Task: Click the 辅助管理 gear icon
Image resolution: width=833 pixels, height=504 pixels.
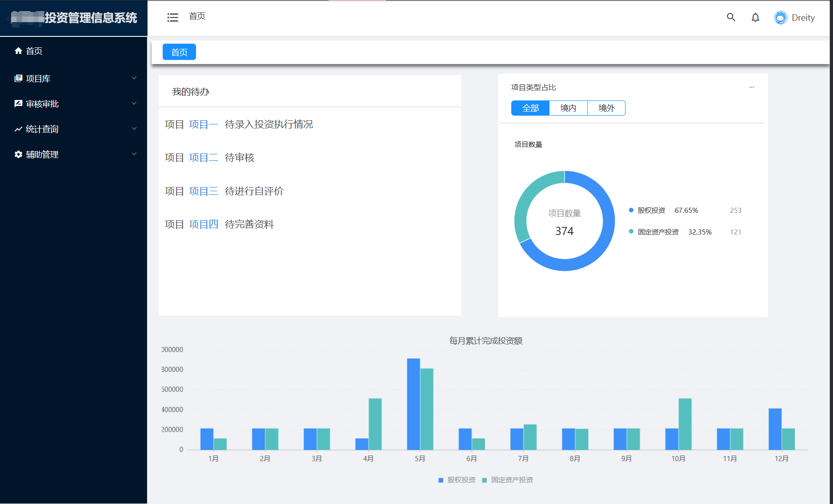Action: click(18, 154)
